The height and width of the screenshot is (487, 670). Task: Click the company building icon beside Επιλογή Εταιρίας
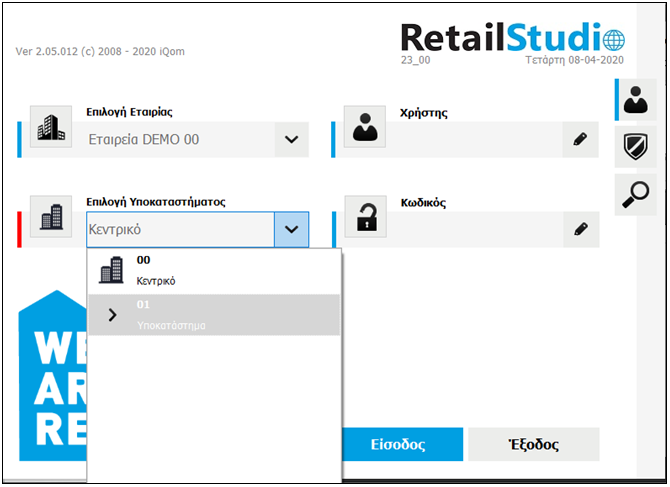tap(50, 126)
